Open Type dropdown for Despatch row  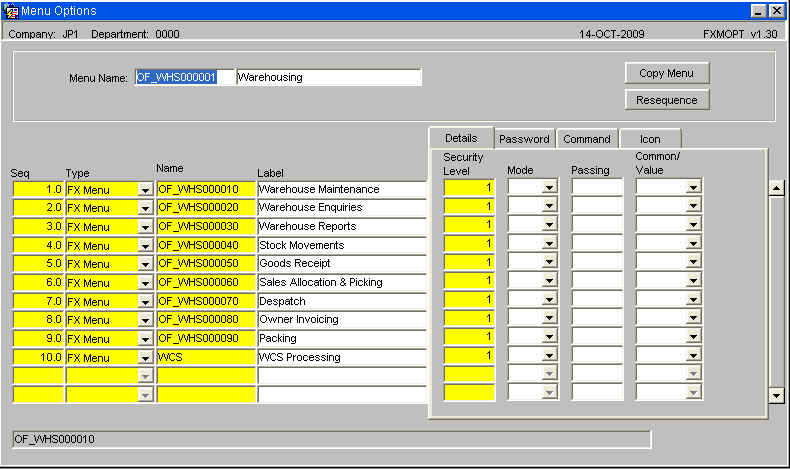pos(145,302)
